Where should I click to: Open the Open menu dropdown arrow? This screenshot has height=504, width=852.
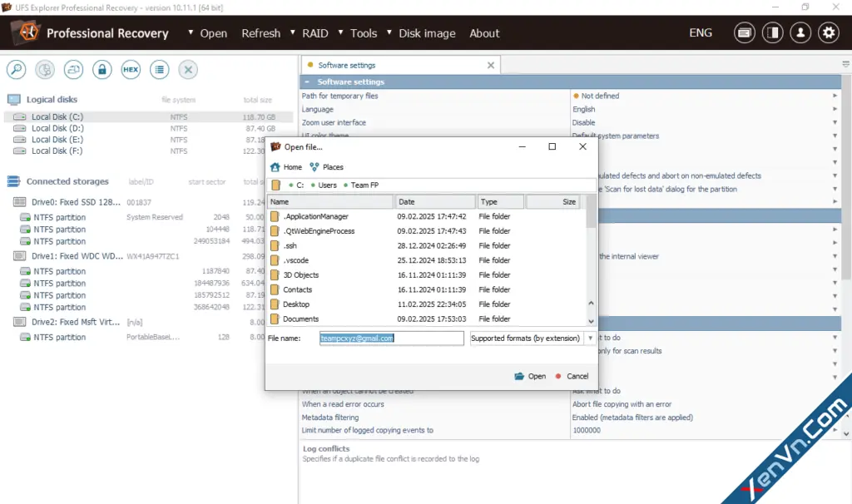[x=191, y=32]
